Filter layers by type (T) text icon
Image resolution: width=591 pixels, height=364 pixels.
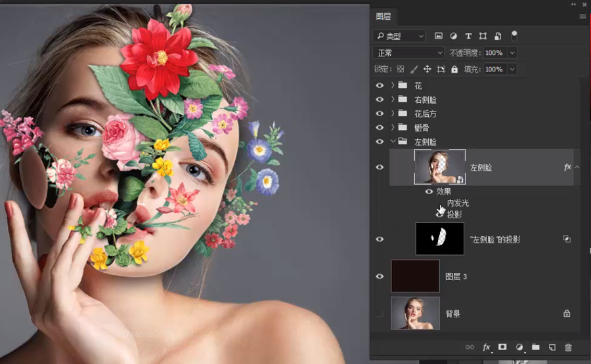tap(468, 36)
